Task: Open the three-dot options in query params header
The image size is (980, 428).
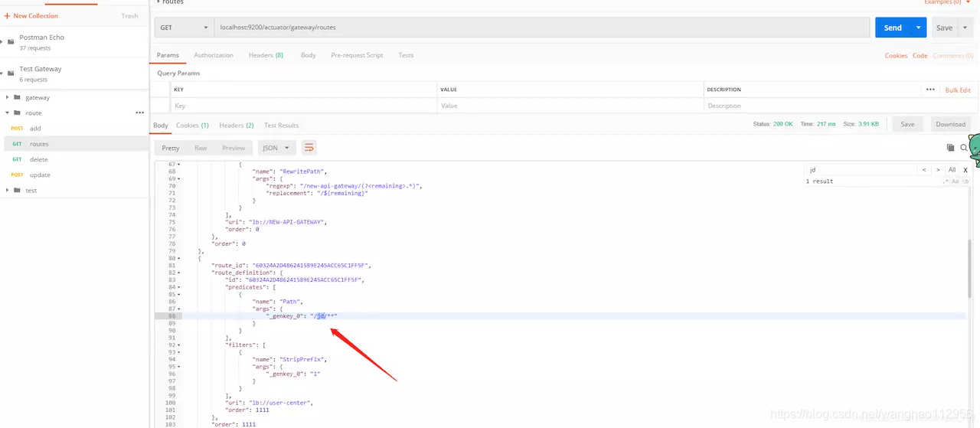Action: coord(930,90)
